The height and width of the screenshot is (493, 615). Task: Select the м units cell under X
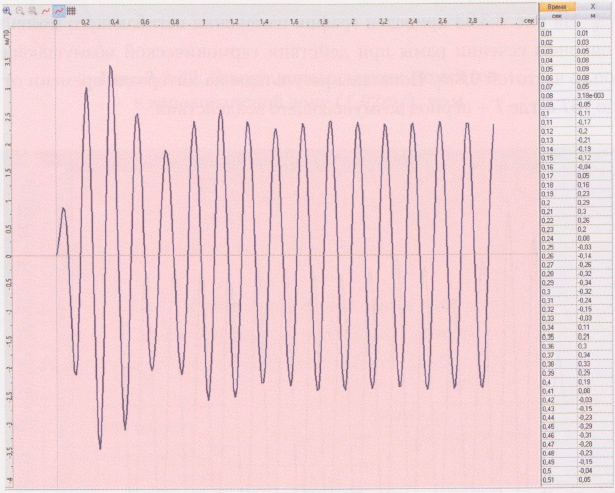coord(592,16)
